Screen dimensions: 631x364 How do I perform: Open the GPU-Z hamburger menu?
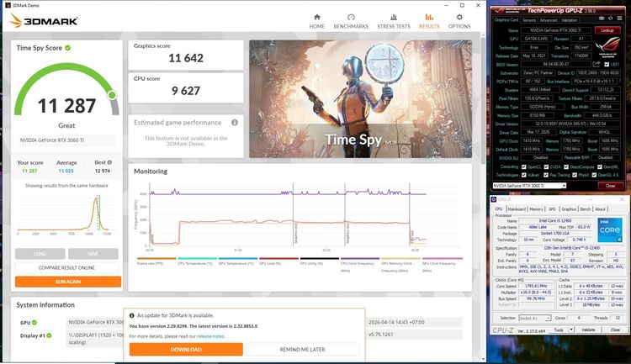[620, 18]
